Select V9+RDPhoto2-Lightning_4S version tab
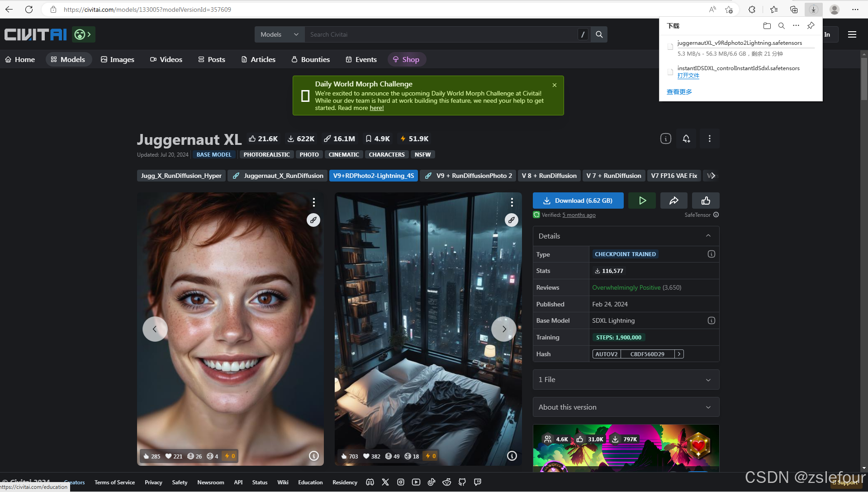The width and height of the screenshot is (868, 492). point(373,176)
